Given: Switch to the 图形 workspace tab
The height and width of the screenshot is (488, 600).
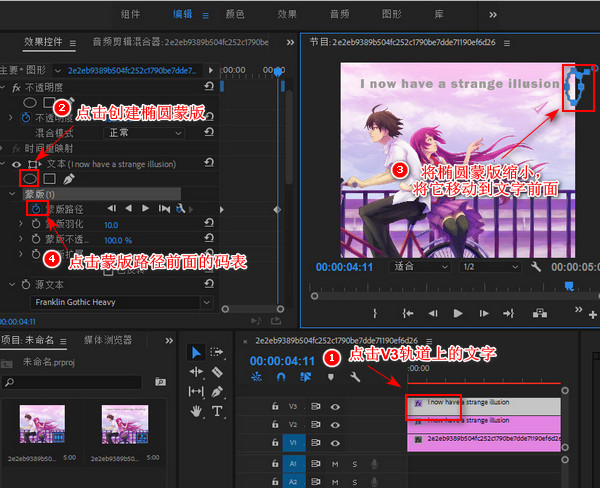Looking at the screenshot, I should click(x=391, y=15).
